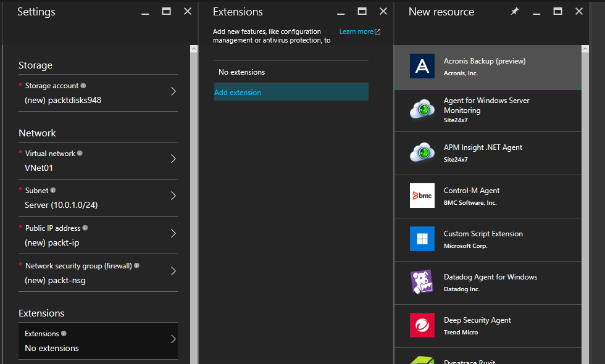The image size is (605, 364).
Task: Click the Trend Micro Deep Security icon
Action: tap(422, 325)
